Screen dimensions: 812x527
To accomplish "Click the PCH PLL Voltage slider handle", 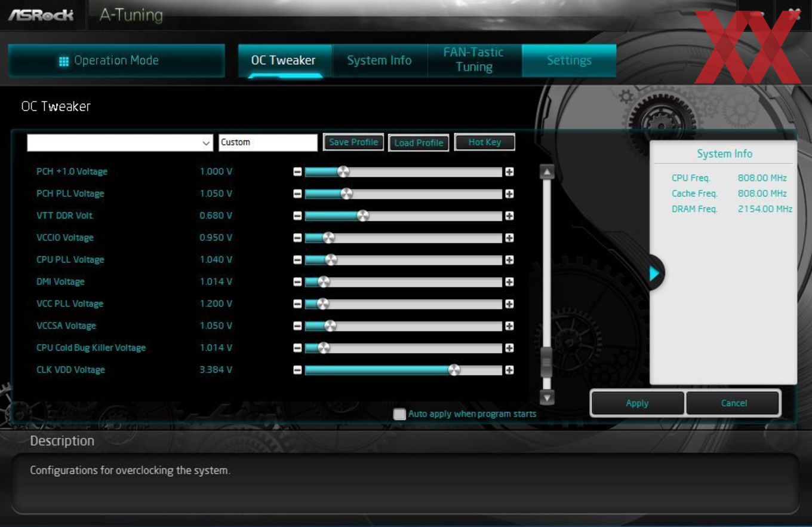I will pos(346,194).
